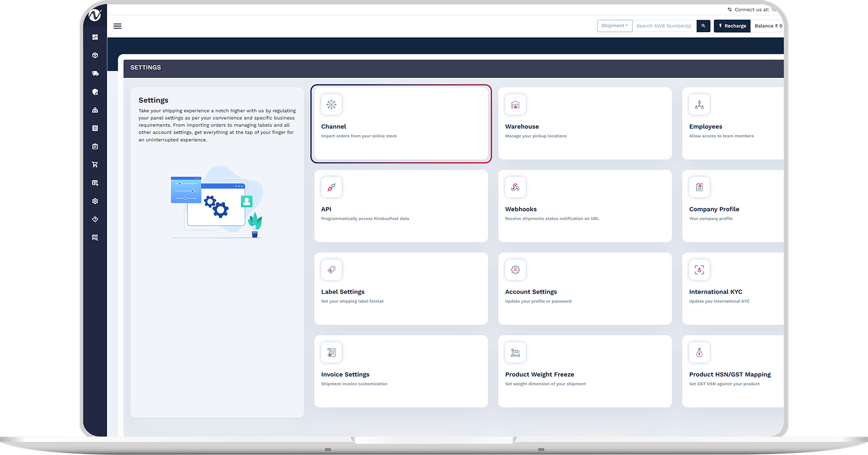Expand the Shipment dropdown

[x=614, y=26]
